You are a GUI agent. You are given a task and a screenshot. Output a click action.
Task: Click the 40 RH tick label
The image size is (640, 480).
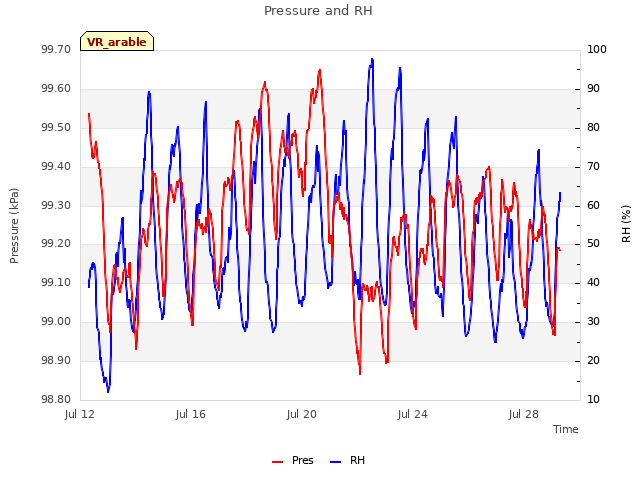pos(593,282)
